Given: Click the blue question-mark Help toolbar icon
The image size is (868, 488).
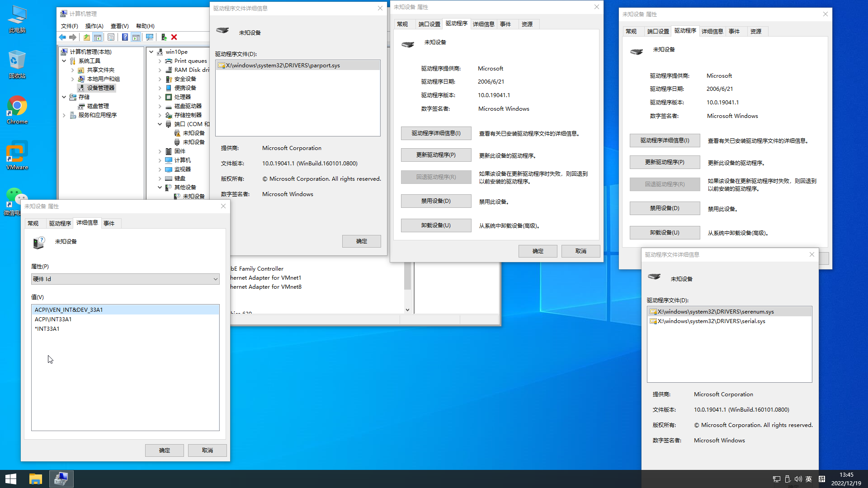Looking at the screenshot, I should coord(125,37).
